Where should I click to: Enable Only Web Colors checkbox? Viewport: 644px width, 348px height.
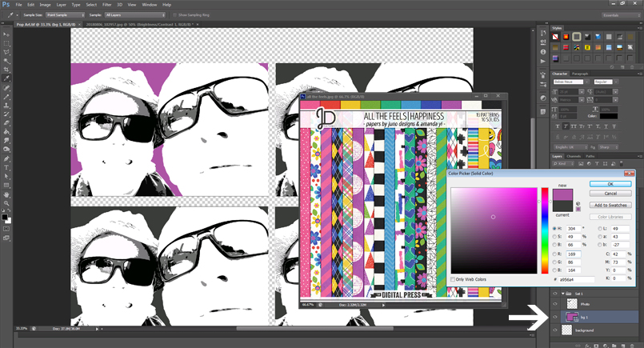point(453,279)
